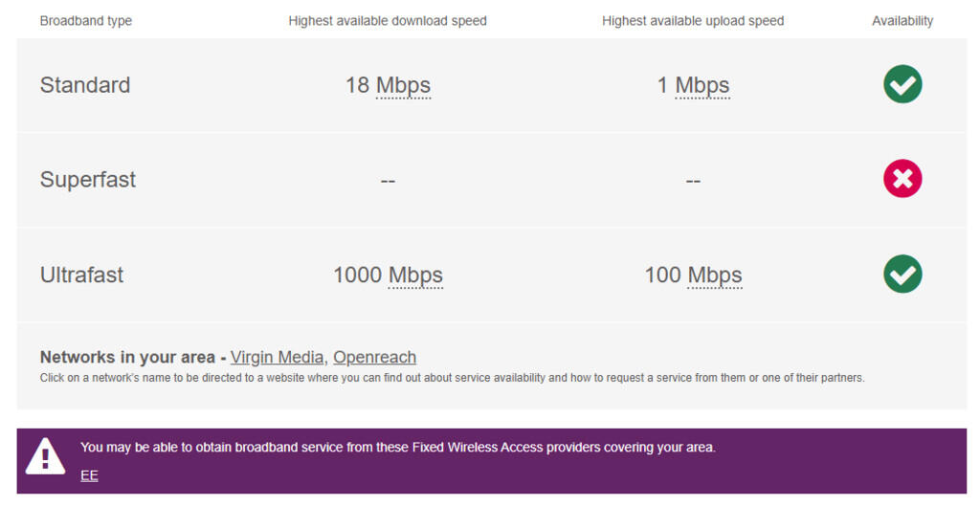Click the Highest available upload speed header
Image resolution: width=980 pixels, height=506 pixels.
693,21
